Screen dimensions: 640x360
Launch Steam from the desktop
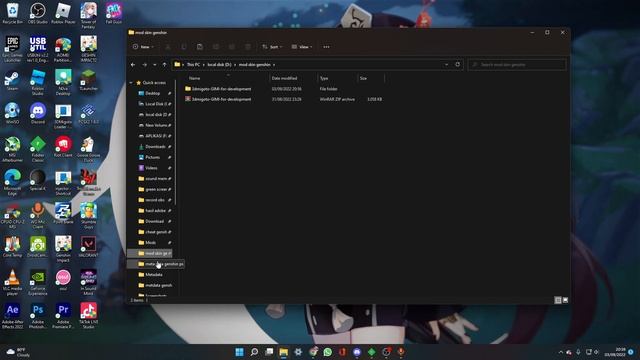[12, 80]
